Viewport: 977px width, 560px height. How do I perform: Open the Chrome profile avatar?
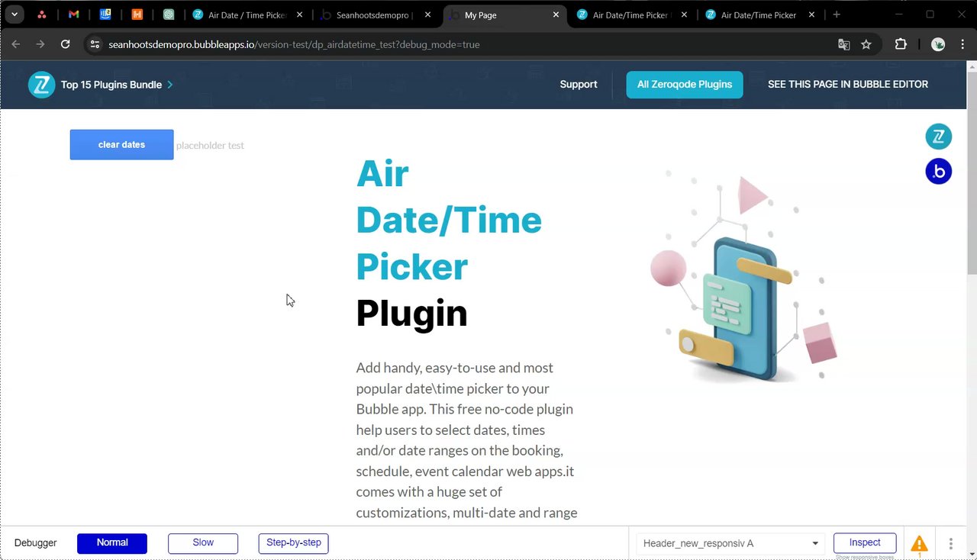[938, 44]
